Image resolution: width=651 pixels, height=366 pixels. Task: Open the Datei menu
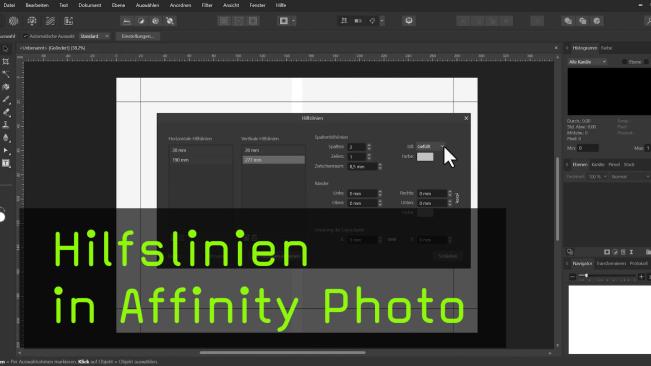tap(9, 5)
